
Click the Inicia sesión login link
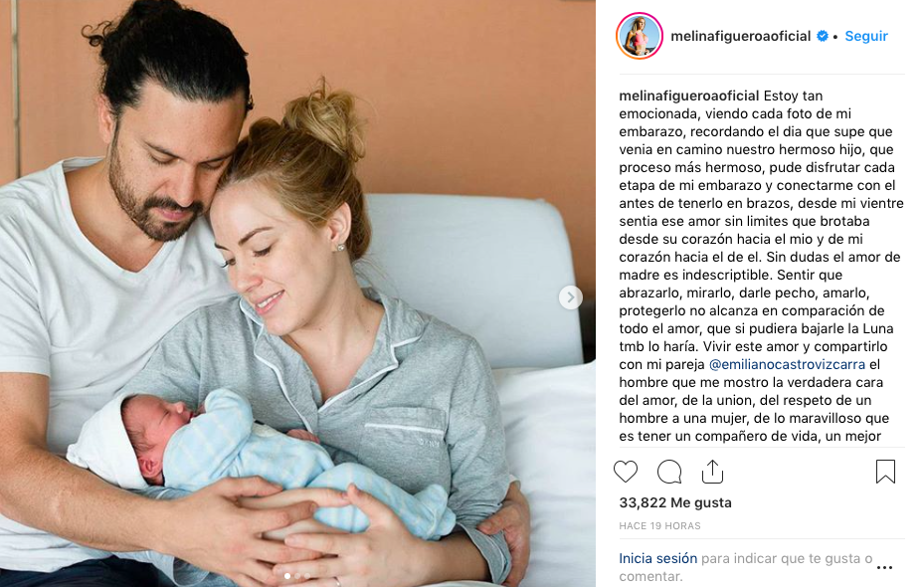[x=657, y=559]
